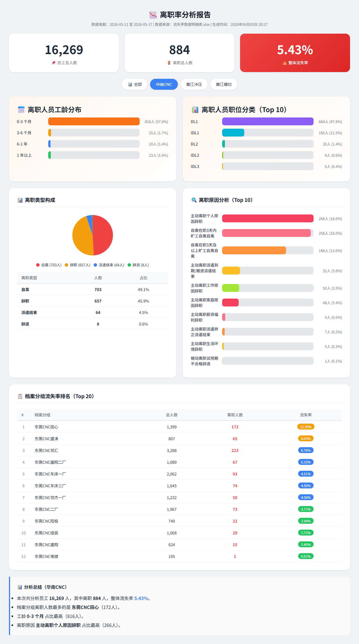Click the 8.05% rate badge for 东莞CNC盛涛

pyautogui.click(x=306, y=438)
